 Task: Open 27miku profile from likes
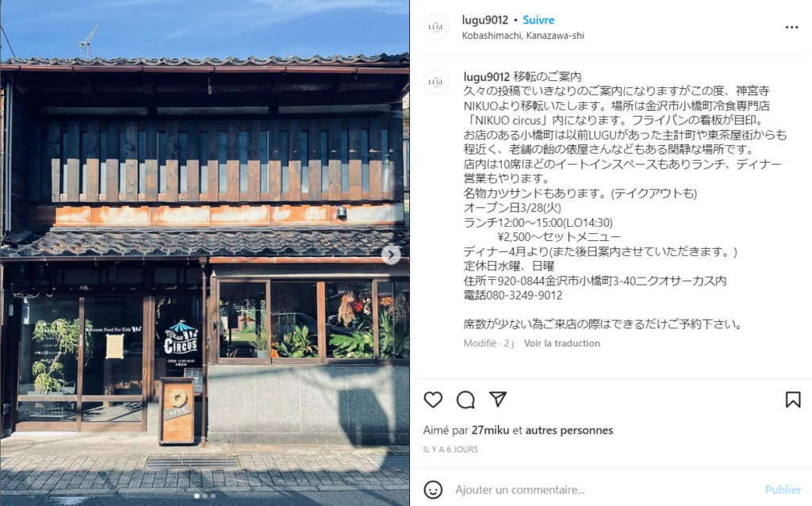tap(490, 431)
